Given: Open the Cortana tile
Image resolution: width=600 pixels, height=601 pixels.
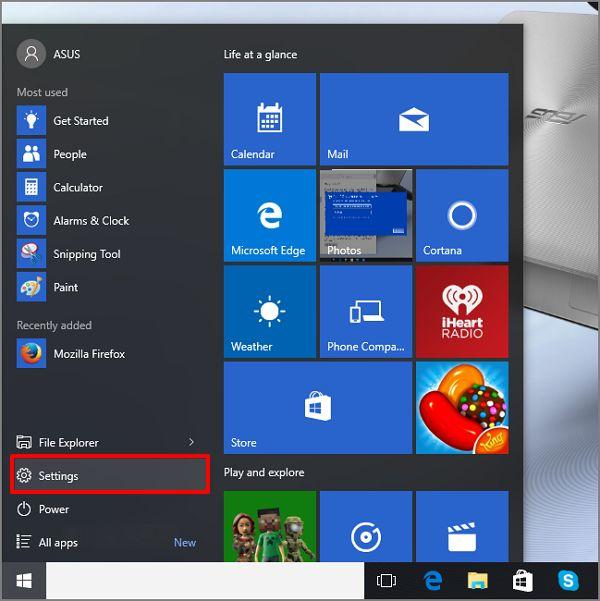Looking at the screenshot, I should pos(462,215).
